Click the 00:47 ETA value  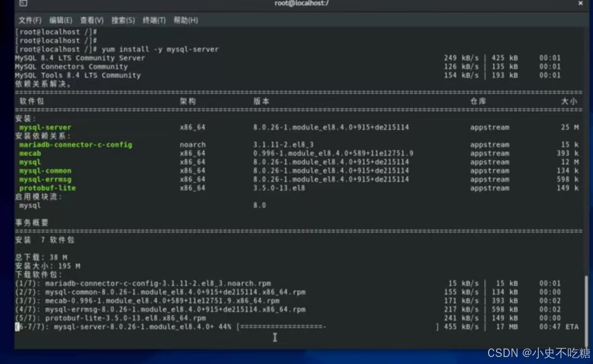tap(559, 327)
